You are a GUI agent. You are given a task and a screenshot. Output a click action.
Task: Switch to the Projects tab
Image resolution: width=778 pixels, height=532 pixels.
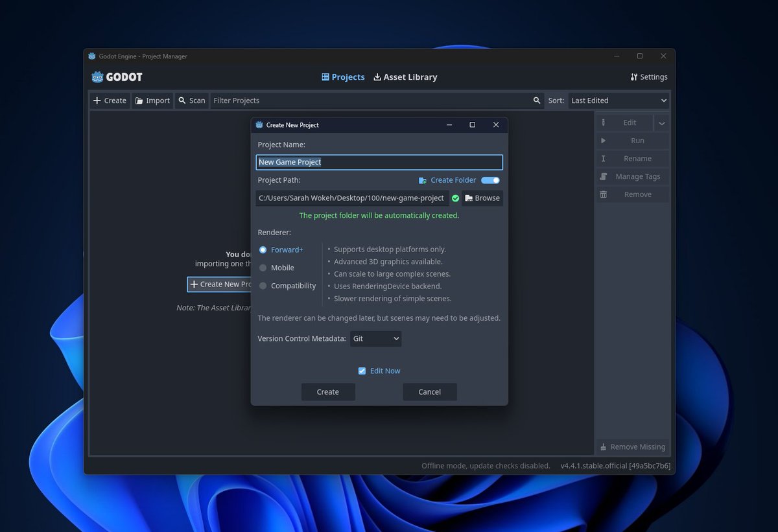(x=343, y=77)
